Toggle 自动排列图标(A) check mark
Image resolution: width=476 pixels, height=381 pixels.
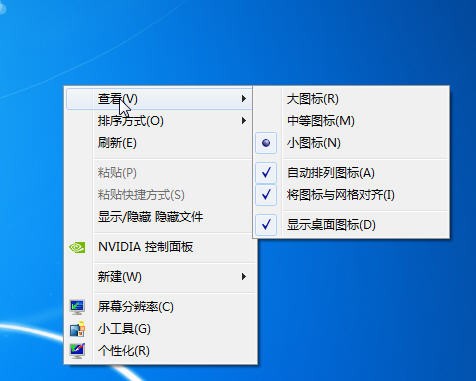(351, 173)
